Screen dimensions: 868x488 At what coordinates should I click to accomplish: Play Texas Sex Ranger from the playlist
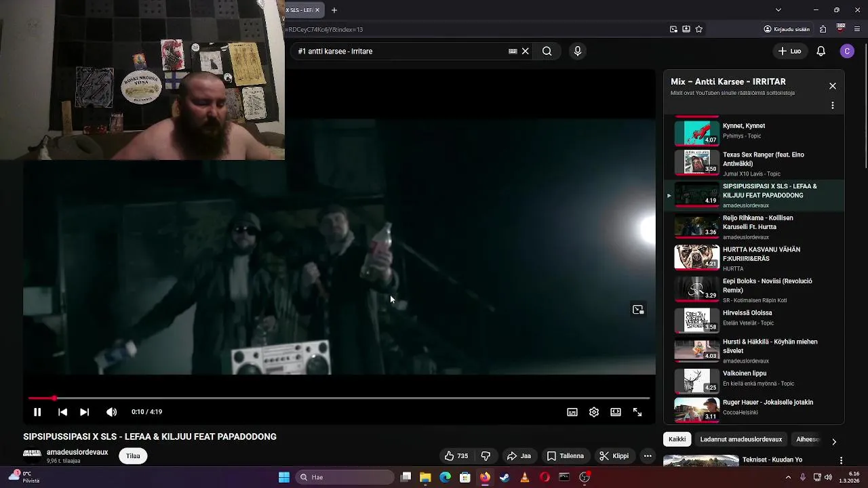(x=753, y=163)
